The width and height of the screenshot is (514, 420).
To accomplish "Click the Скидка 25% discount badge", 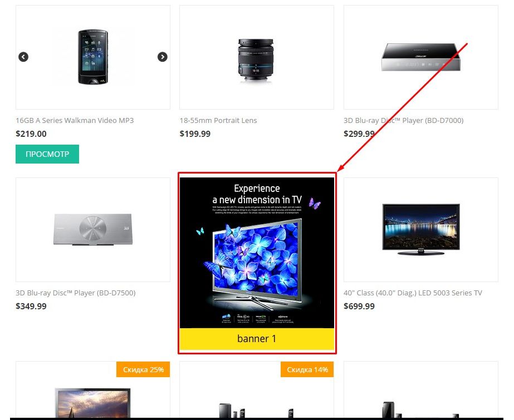I will [143, 369].
